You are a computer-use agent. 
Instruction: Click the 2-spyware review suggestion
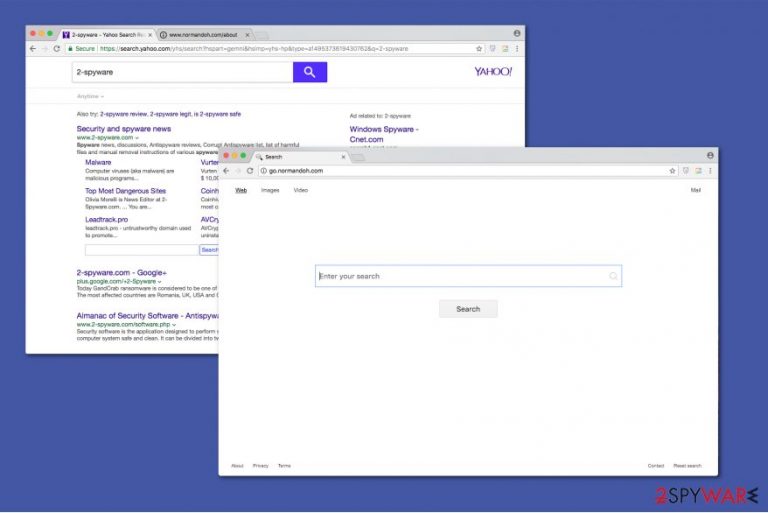(x=123, y=114)
